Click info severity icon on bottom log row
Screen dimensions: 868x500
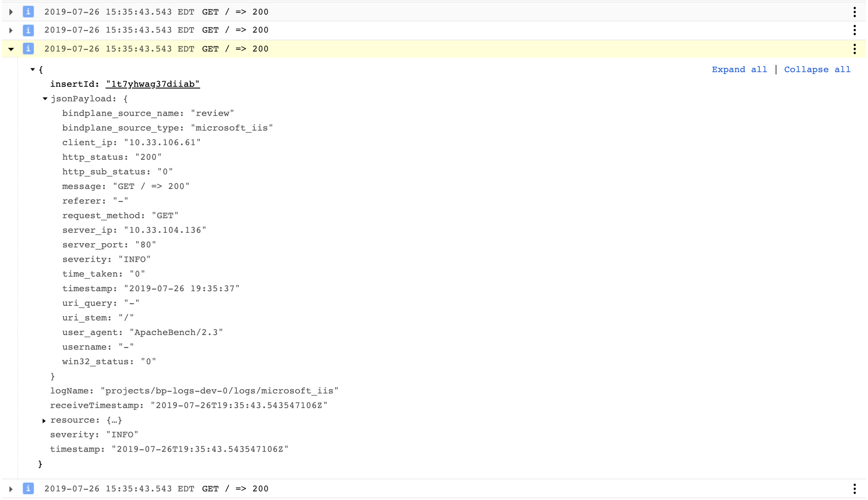tap(28, 489)
